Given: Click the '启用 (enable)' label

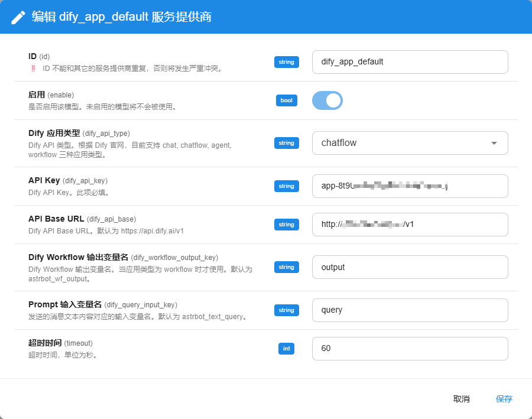Looking at the screenshot, I should point(51,95).
